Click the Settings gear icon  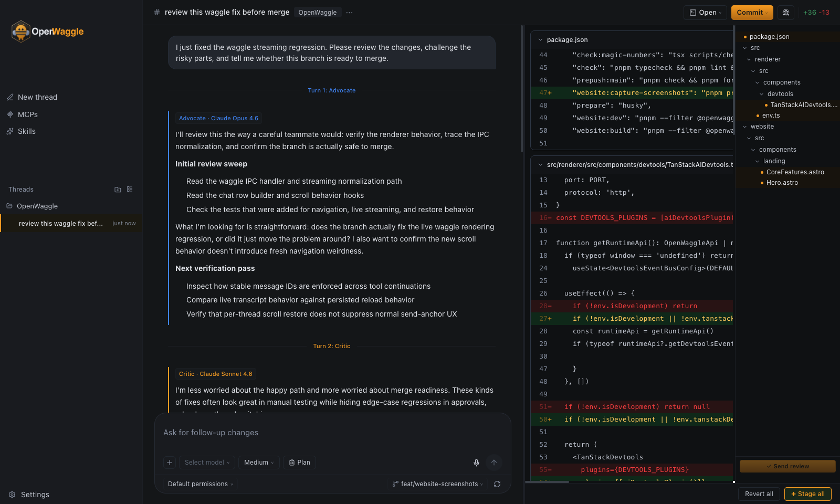12,495
